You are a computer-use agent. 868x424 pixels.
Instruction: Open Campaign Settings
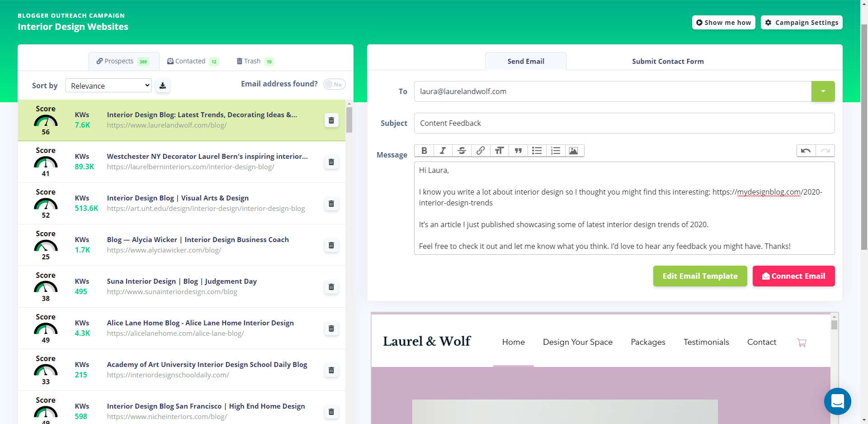tap(801, 22)
